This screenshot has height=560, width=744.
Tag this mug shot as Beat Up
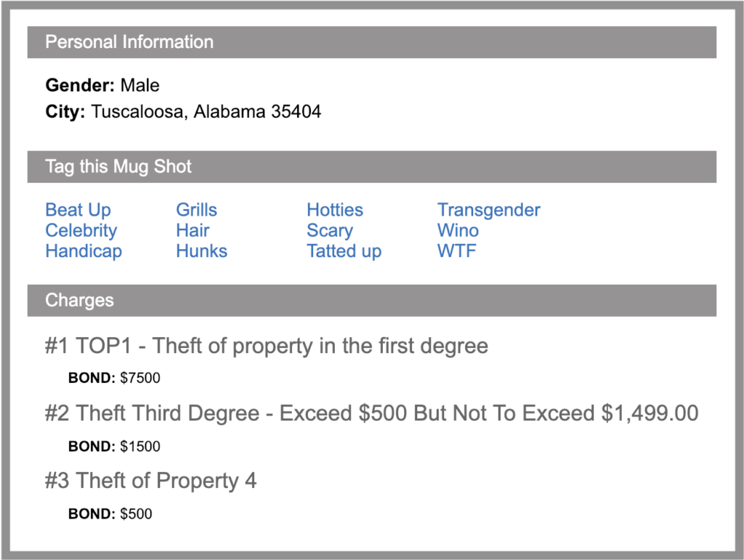point(78,210)
